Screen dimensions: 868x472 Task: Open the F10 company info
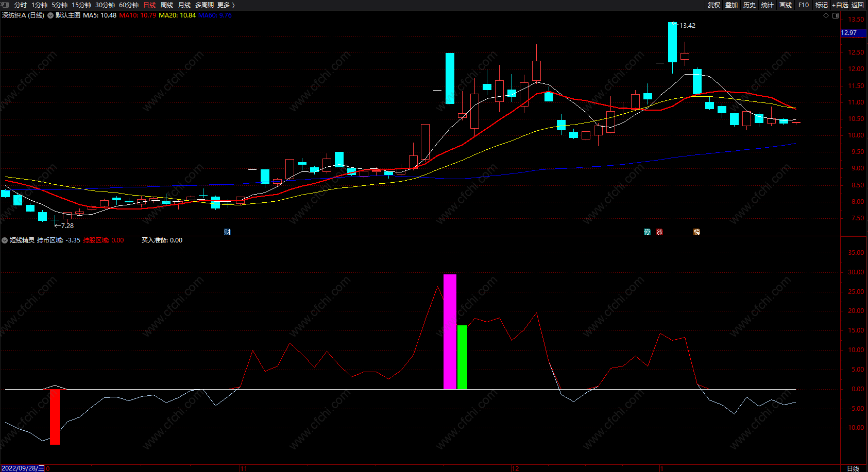(x=804, y=5)
